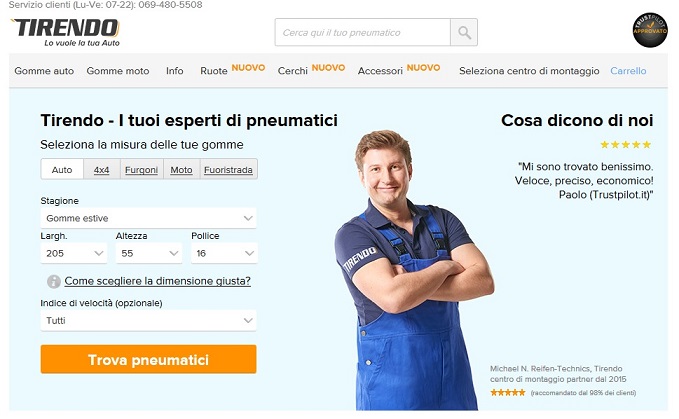Click the info icon beside size help
Image resolution: width=679 pixels, height=419 pixels.
54,281
